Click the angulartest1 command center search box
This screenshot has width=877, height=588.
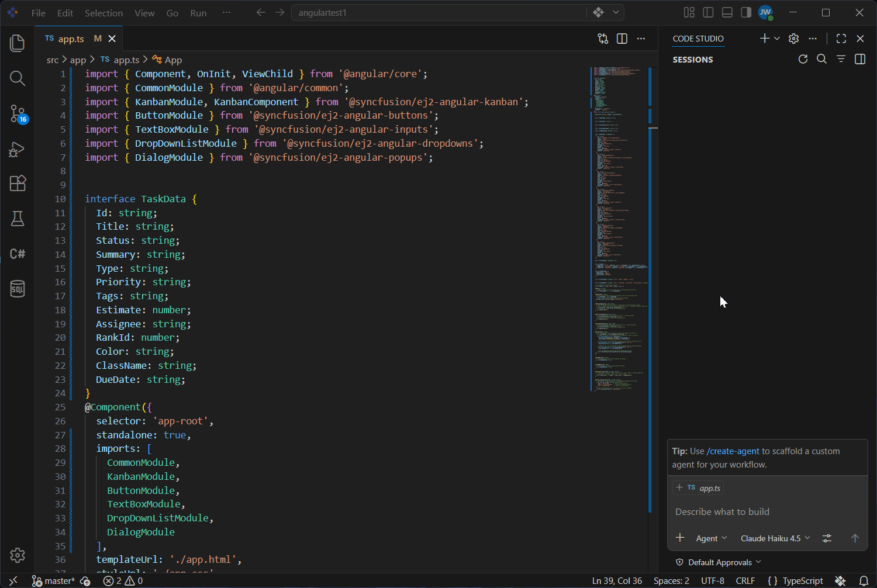pos(439,13)
